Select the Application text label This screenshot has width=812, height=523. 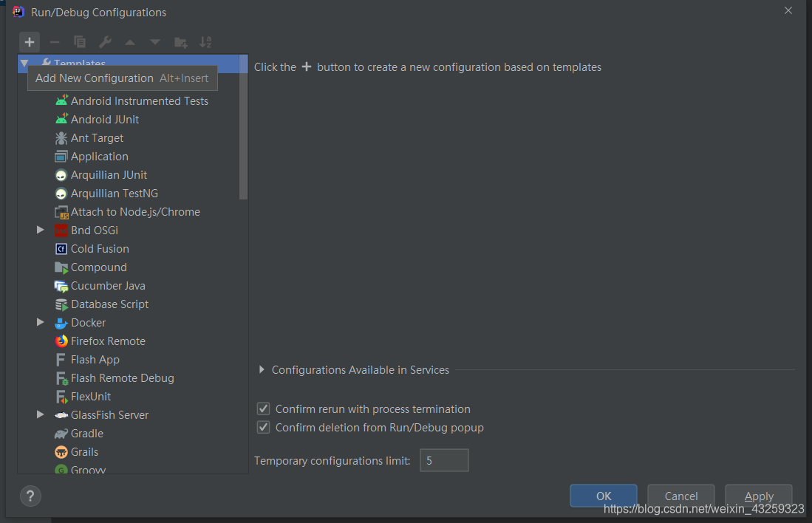100,157
